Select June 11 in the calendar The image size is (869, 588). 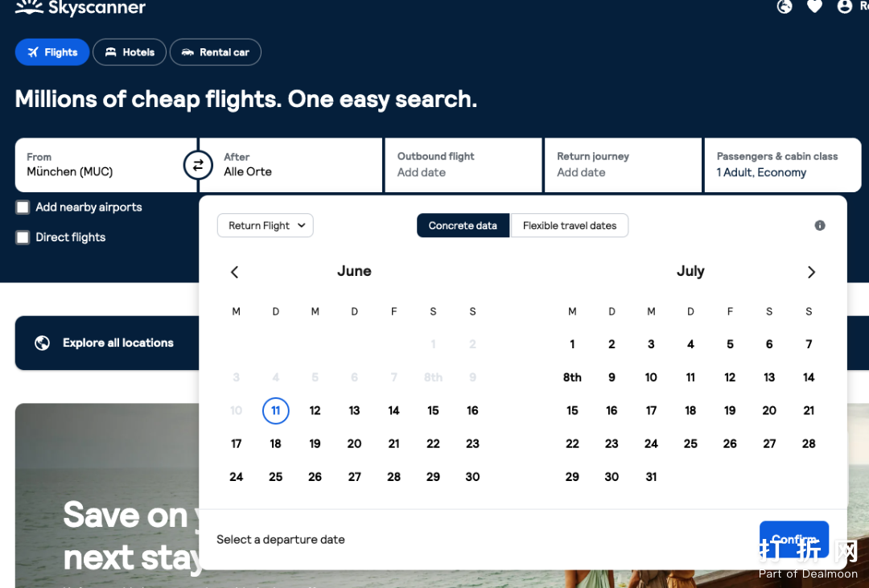[275, 411]
